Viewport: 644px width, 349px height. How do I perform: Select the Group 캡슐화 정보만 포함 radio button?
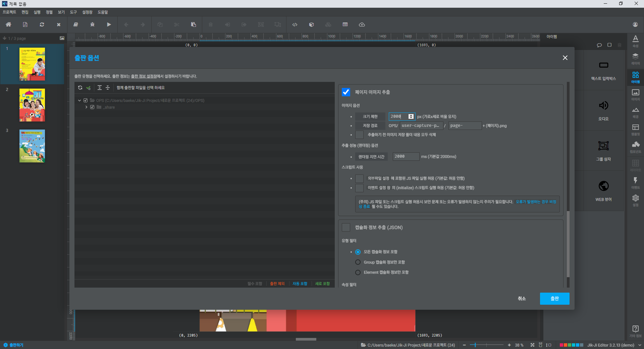pyautogui.click(x=358, y=262)
